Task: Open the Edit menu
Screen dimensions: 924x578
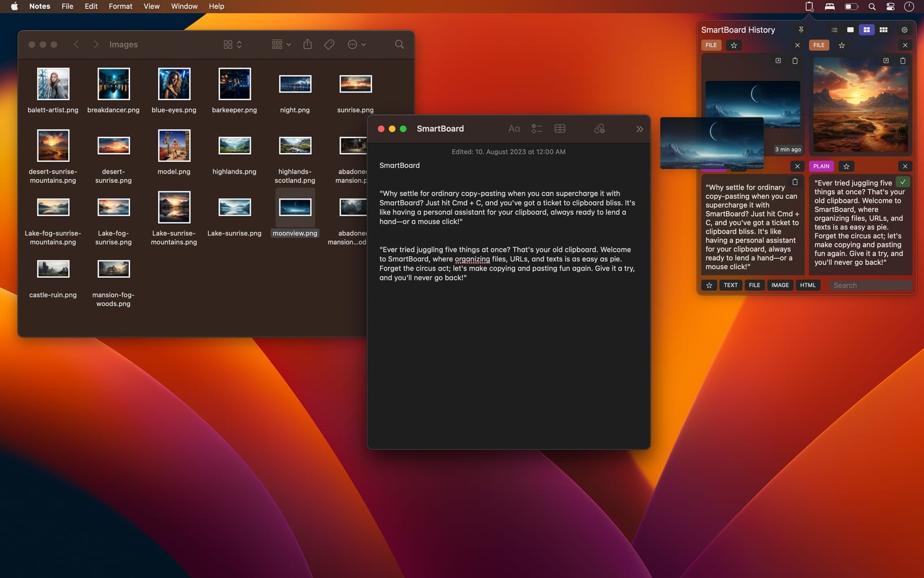Action: [x=91, y=6]
